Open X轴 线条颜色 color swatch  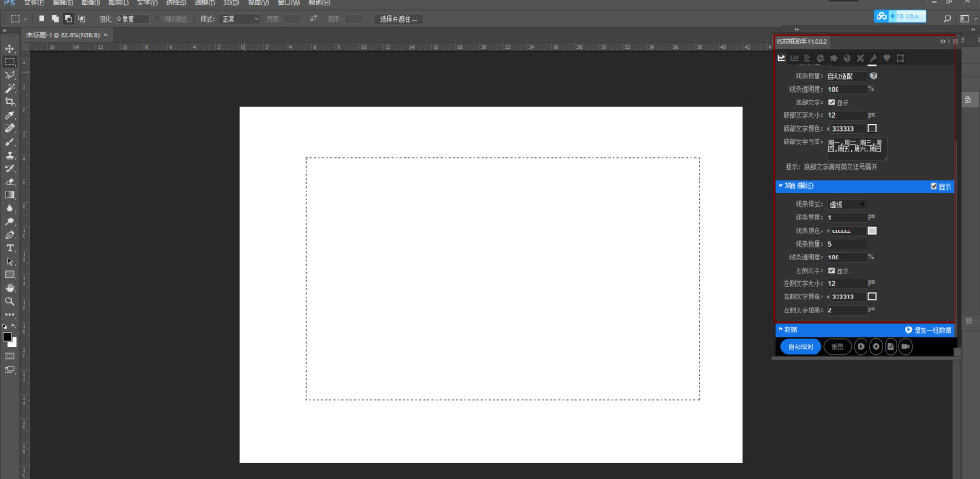tap(873, 231)
